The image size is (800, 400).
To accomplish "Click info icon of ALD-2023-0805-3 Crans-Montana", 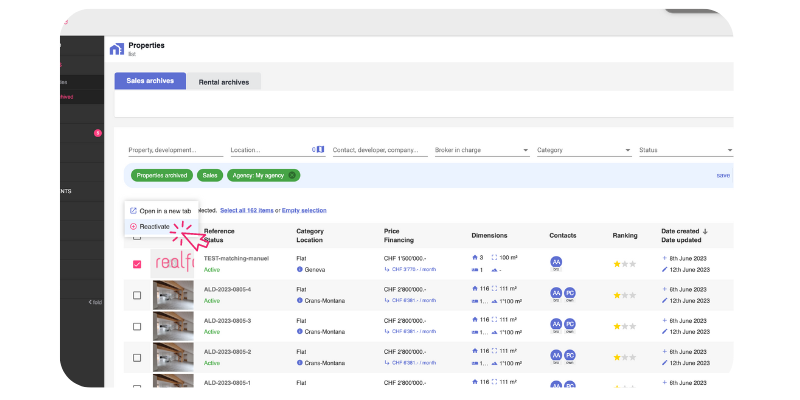I will click(299, 332).
